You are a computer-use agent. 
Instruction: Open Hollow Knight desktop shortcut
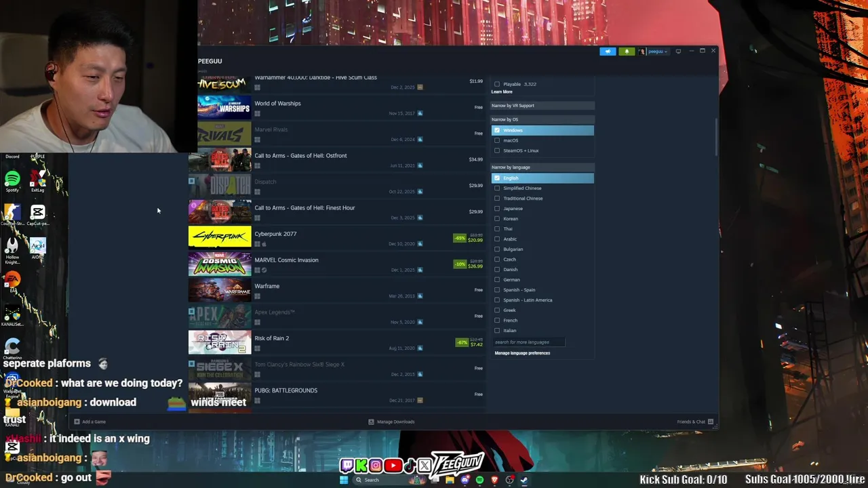pyautogui.click(x=12, y=249)
